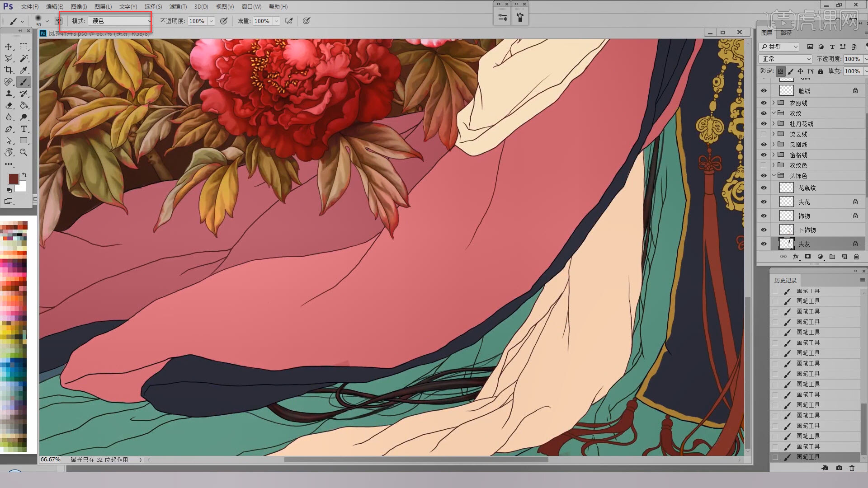Select the Eraser tool

[9, 105]
